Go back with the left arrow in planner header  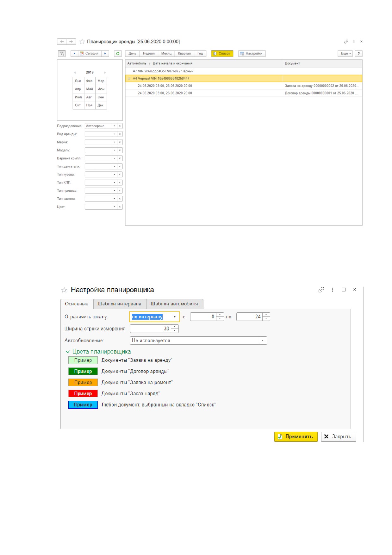coord(62,41)
